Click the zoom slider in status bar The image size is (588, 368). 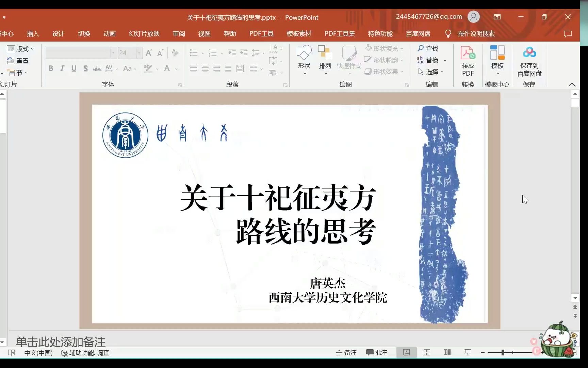coord(503,353)
